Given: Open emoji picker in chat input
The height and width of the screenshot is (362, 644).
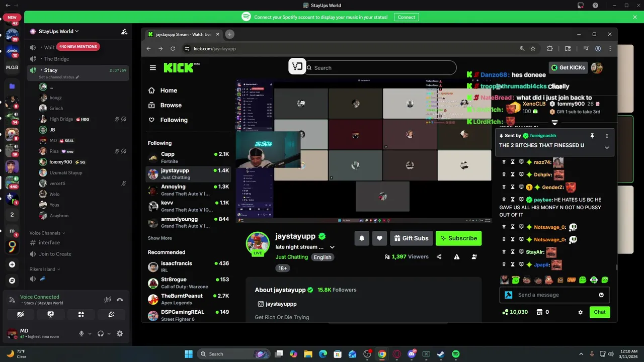Looking at the screenshot, I should click(x=601, y=295).
